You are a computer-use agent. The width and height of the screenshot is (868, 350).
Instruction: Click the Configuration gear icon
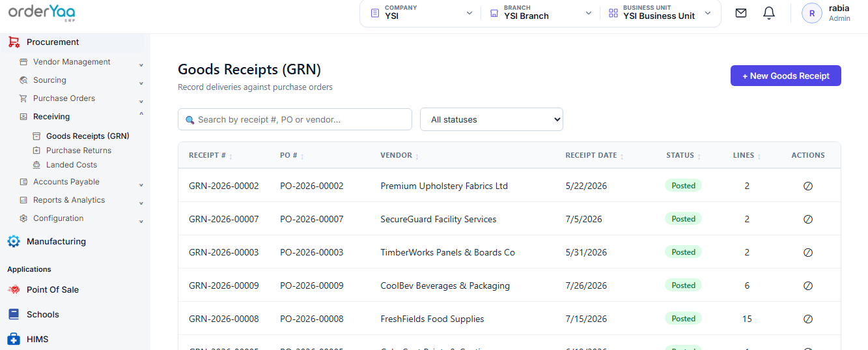[x=23, y=218]
